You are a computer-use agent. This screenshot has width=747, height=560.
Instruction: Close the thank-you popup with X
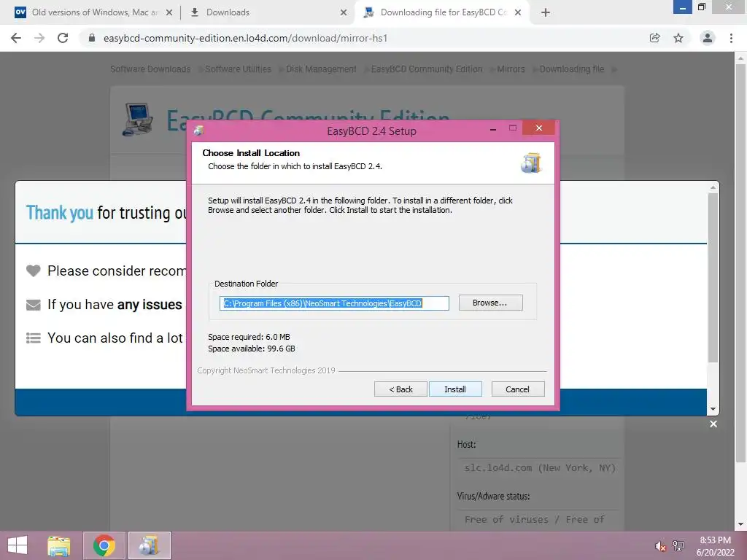coord(713,424)
